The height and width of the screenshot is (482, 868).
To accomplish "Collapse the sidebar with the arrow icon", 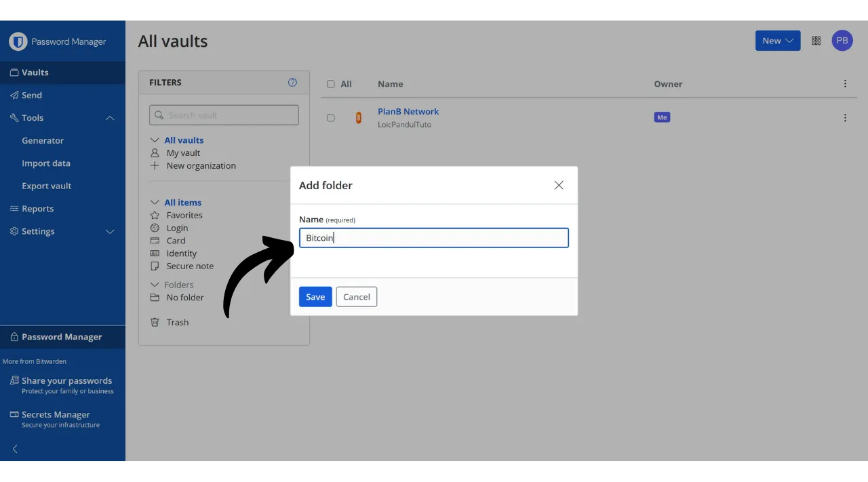I will pyautogui.click(x=15, y=449).
